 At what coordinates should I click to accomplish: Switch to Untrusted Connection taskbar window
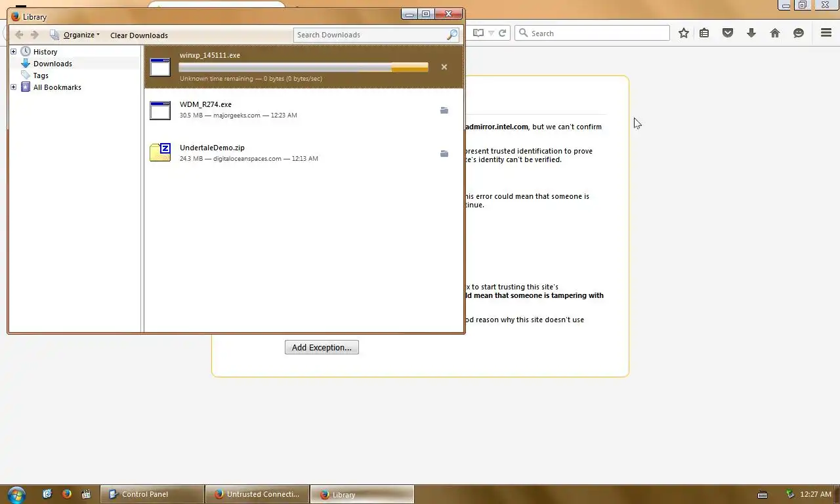pos(257,494)
